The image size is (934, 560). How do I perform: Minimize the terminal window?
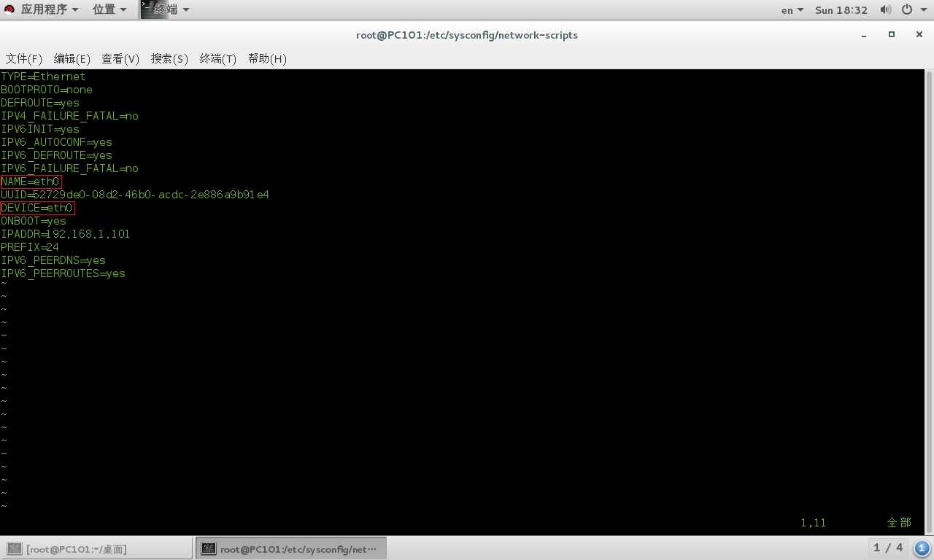pos(865,35)
